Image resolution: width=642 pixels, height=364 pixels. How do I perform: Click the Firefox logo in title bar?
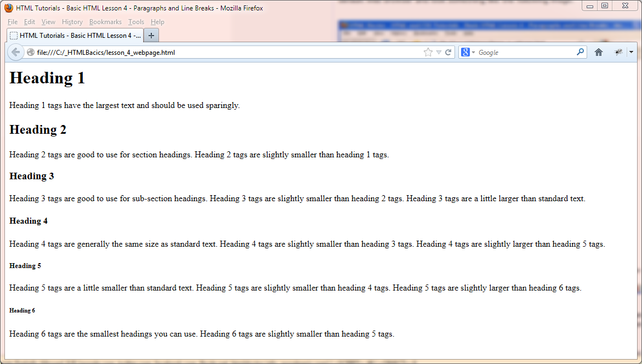[8, 8]
